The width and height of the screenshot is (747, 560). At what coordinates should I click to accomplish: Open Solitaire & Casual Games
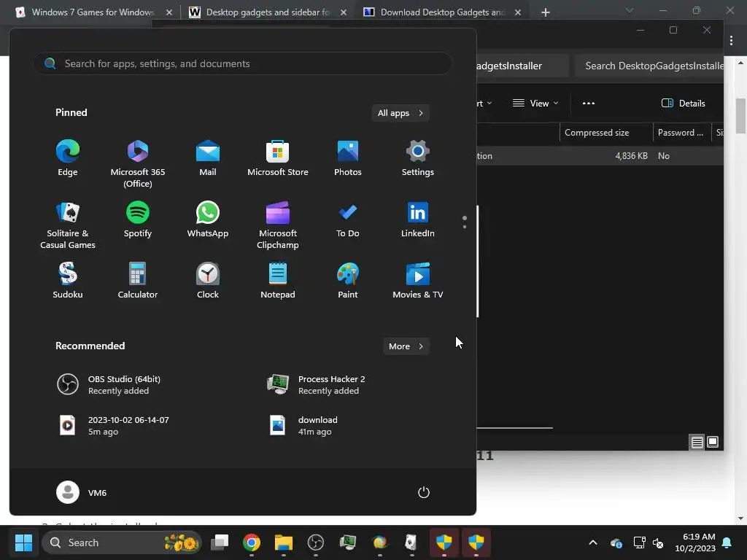(x=68, y=225)
